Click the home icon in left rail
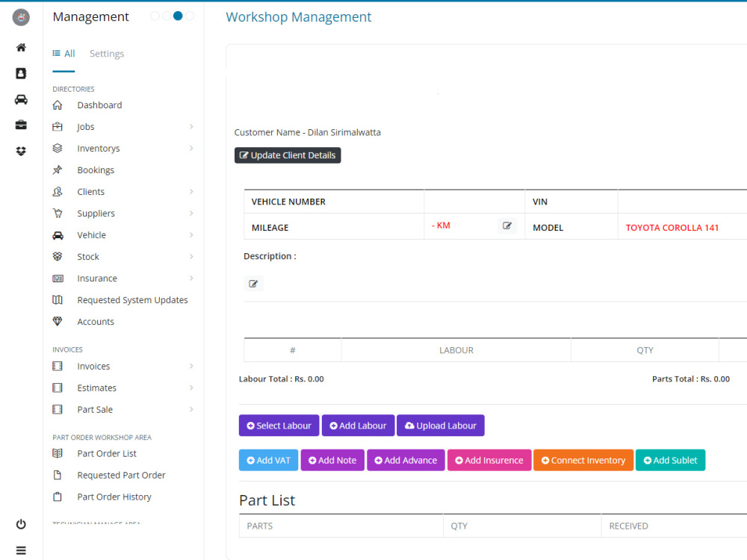 (21, 47)
